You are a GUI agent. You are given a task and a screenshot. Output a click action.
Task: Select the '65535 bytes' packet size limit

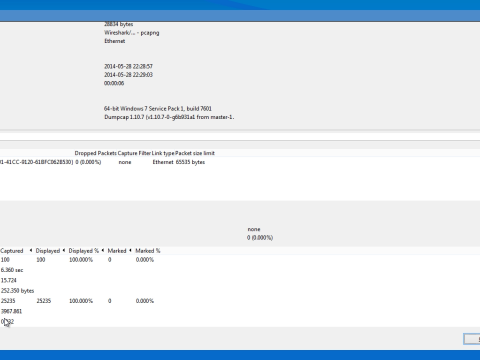[x=190, y=162]
